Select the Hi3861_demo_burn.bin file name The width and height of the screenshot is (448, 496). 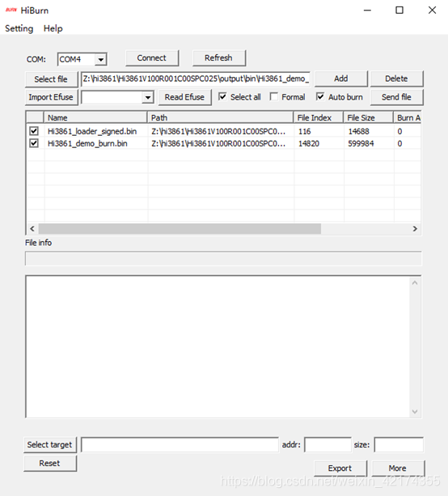point(87,143)
